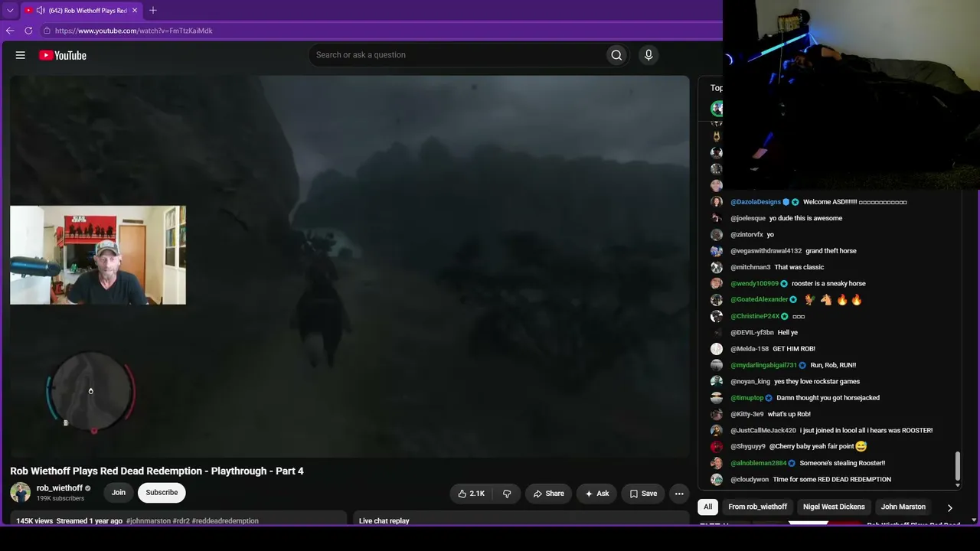980x551 pixels.
Task: Click the video title text
Action: coord(157,471)
